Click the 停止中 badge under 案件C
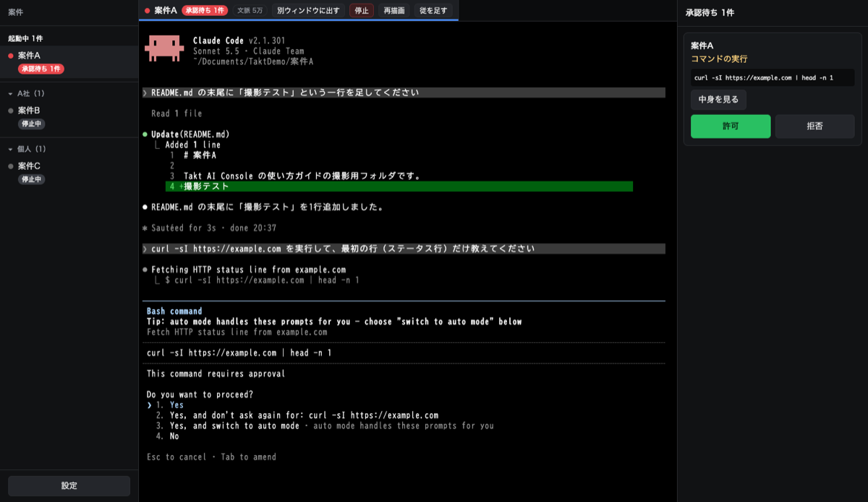This screenshot has height=502, width=868. [x=32, y=179]
